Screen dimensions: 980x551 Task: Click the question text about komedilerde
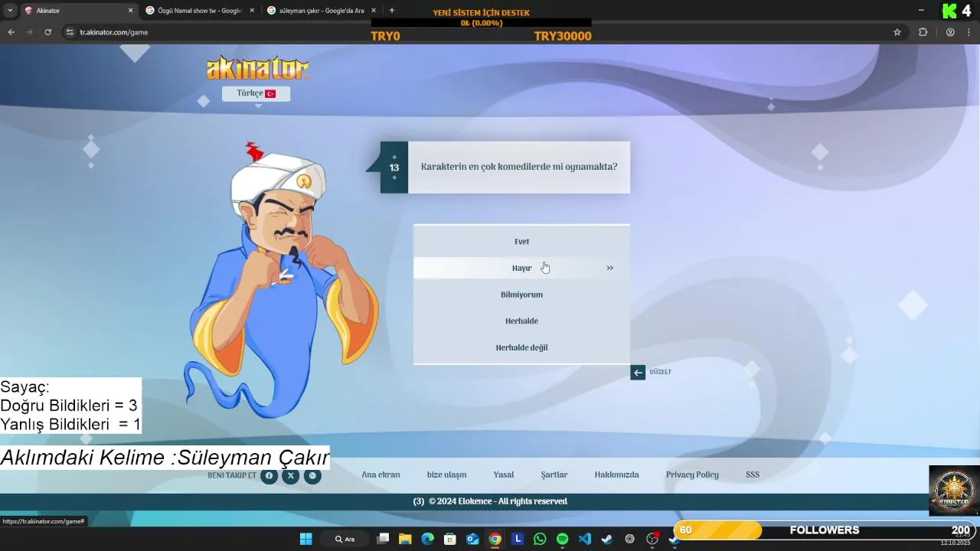coord(519,167)
